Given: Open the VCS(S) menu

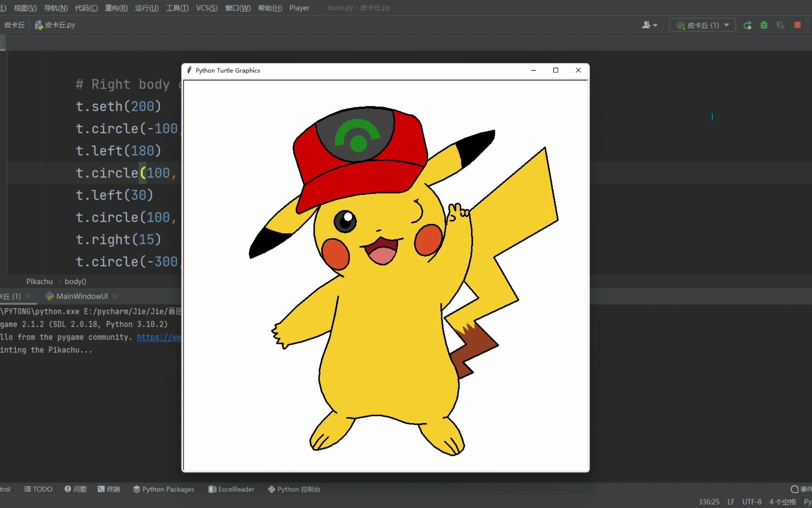Looking at the screenshot, I should coord(207,8).
